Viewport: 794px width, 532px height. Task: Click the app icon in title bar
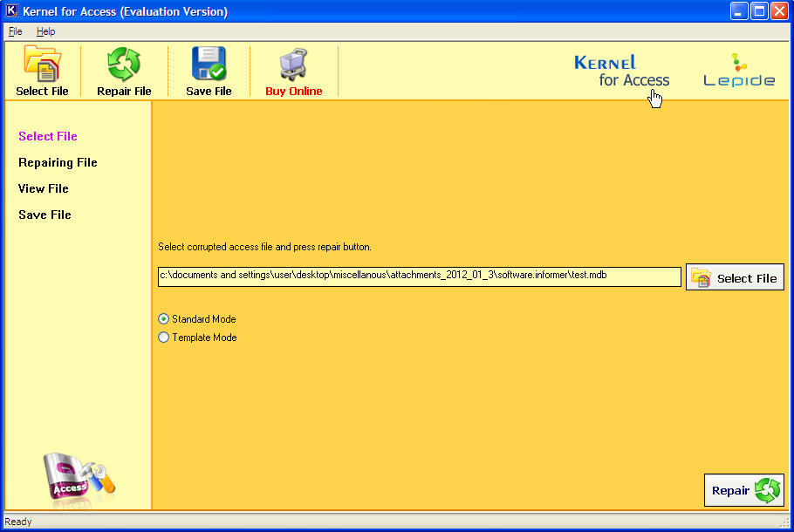coord(12,11)
